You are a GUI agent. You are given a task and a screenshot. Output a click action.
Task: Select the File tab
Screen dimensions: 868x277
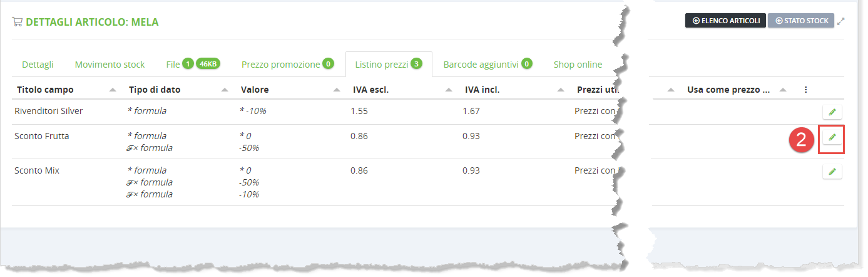pyautogui.click(x=173, y=65)
